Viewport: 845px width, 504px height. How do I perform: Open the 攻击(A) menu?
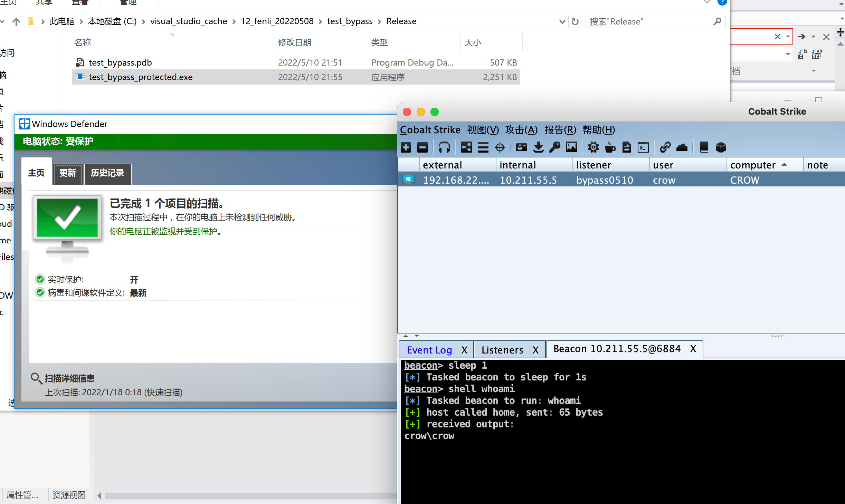click(x=521, y=130)
